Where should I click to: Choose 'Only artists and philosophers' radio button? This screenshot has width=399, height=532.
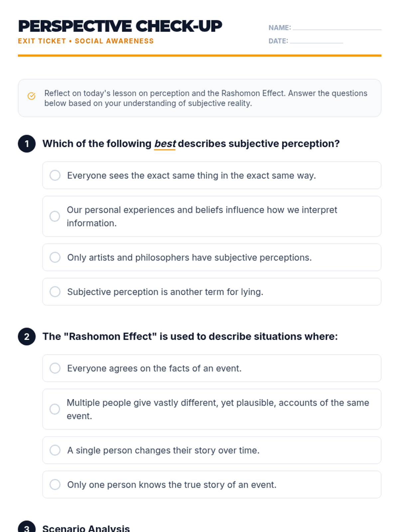point(55,257)
